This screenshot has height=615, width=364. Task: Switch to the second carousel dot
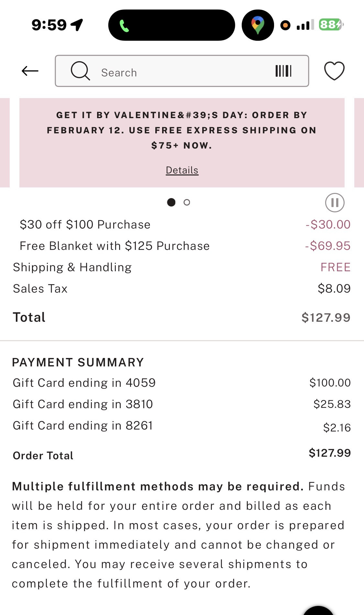[187, 202]
